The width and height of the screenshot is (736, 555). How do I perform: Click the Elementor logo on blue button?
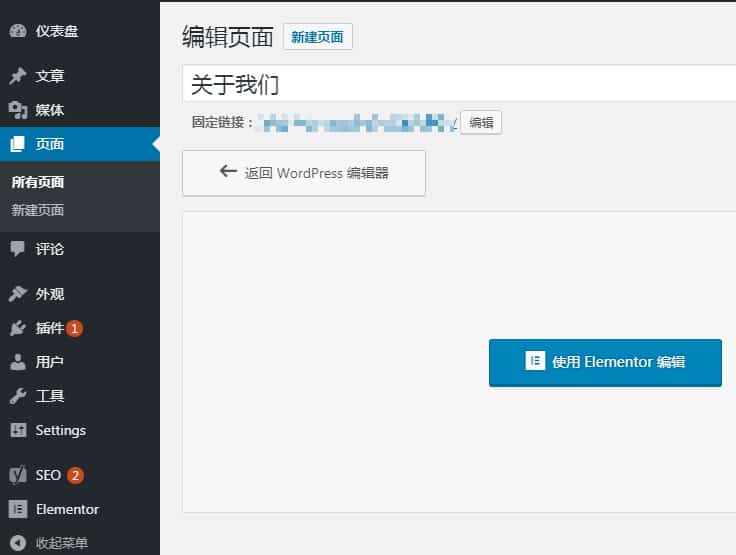click(535, 361)
